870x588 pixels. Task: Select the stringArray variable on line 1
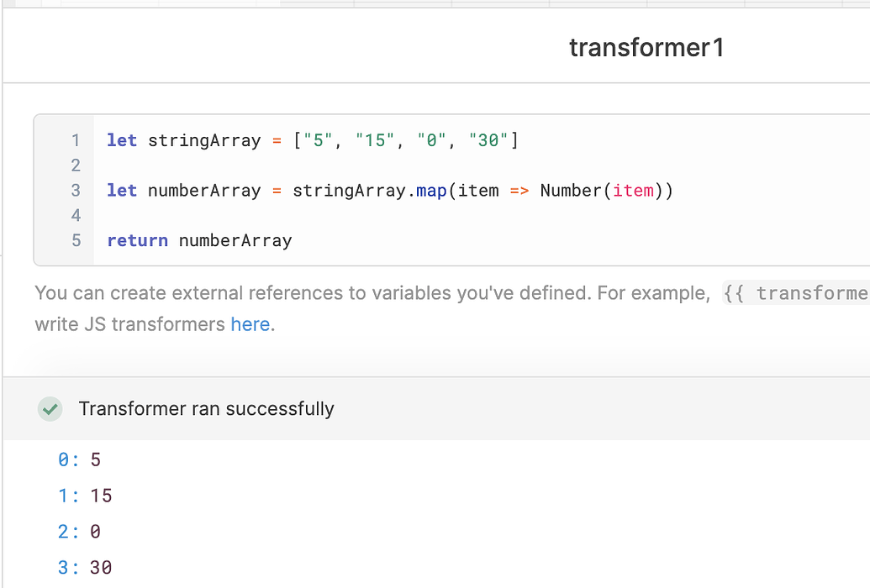(x=204, y=140)
